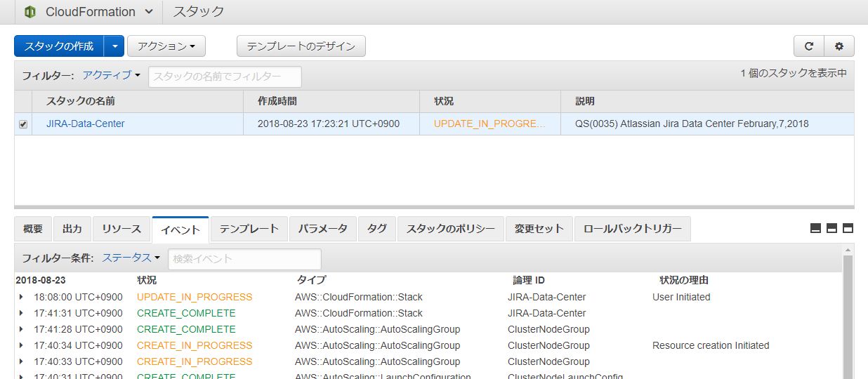Open the gear settings button
This screenshot has height=379, width=868.
coord(839,46)
